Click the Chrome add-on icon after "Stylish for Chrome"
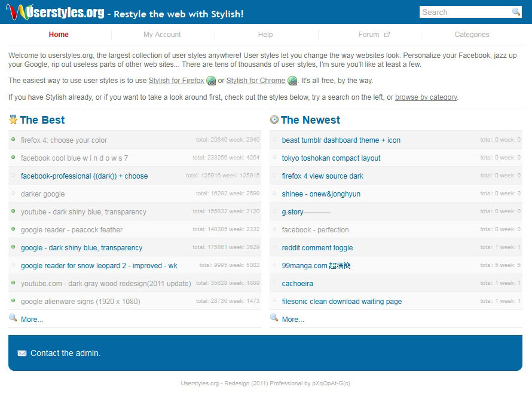The width and height of the screenshot is (532, 399). click(x=292, y=81)
